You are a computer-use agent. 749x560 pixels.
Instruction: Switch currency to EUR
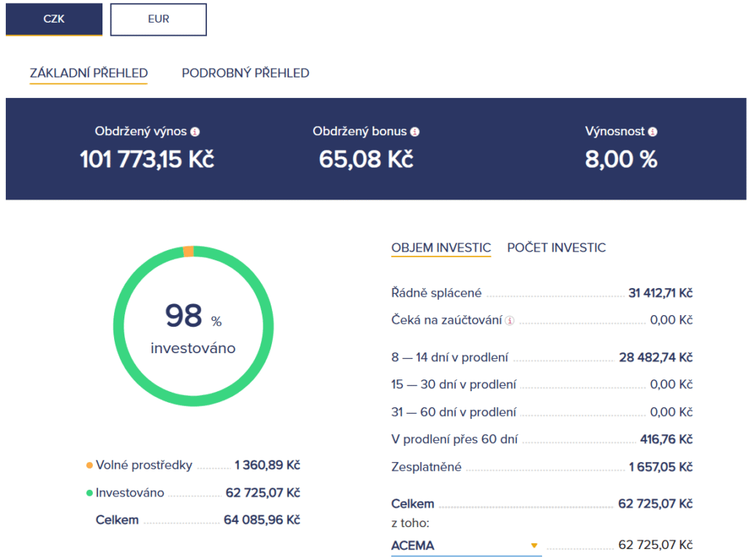point(159,19)
